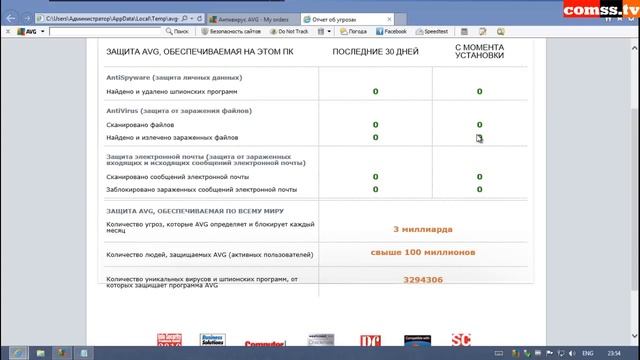
Task: Click the 'Do Not Track' toolbar button
Action: [x=289, y=31]
